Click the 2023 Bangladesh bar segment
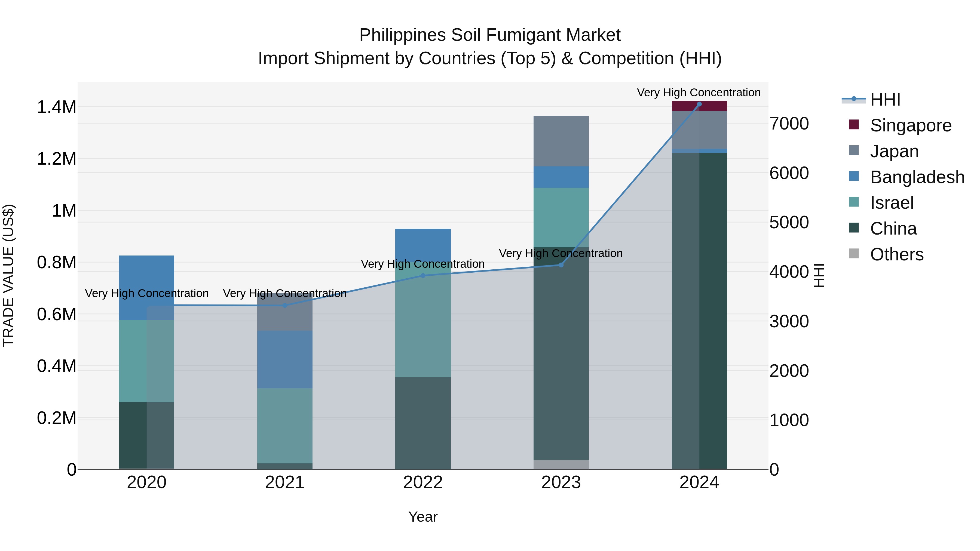The width and height of the screenshot is (980, 551). click(x=561, y=177)
